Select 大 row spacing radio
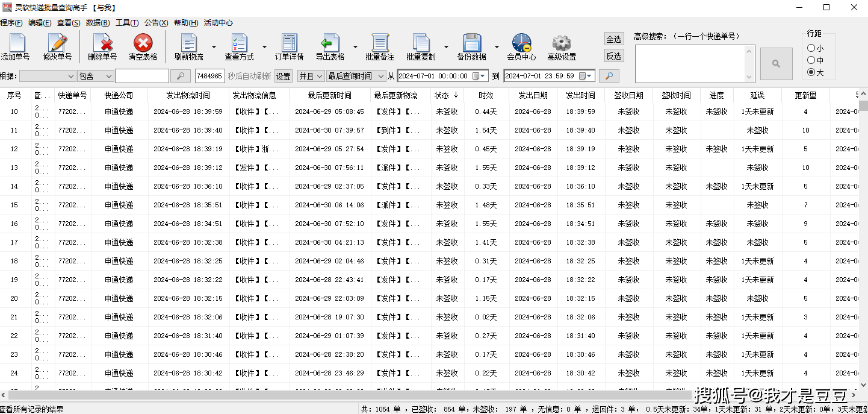 (811, 72)
